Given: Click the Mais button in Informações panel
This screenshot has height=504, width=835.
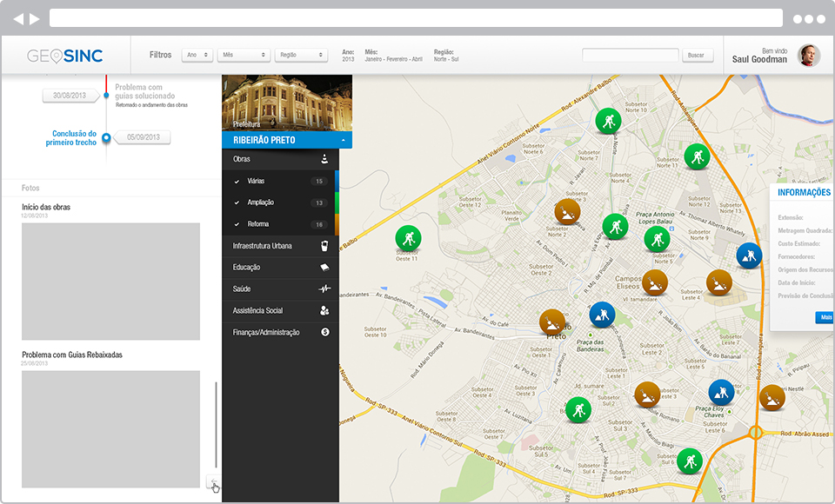Looking at the screenshot, I should (x=825, y=317).
